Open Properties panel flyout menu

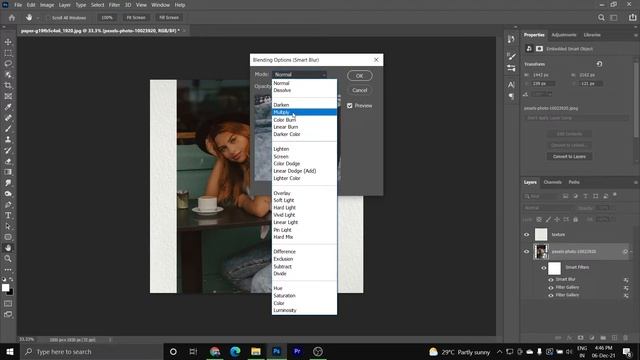[x=636, y=36]
